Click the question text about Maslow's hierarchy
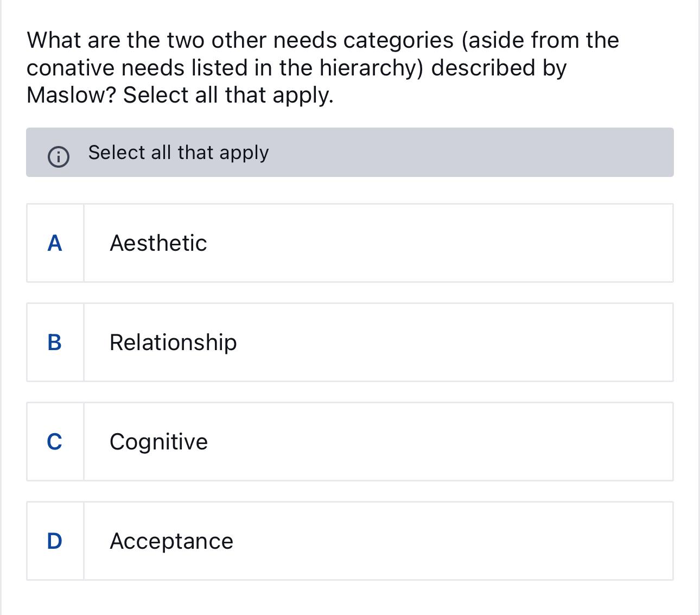Viewport: 700px width, 615px height. [323, 67]
